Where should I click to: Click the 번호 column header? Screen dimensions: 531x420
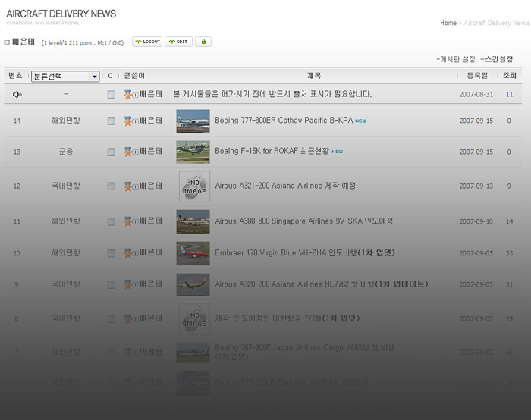(x=15, y=76)
